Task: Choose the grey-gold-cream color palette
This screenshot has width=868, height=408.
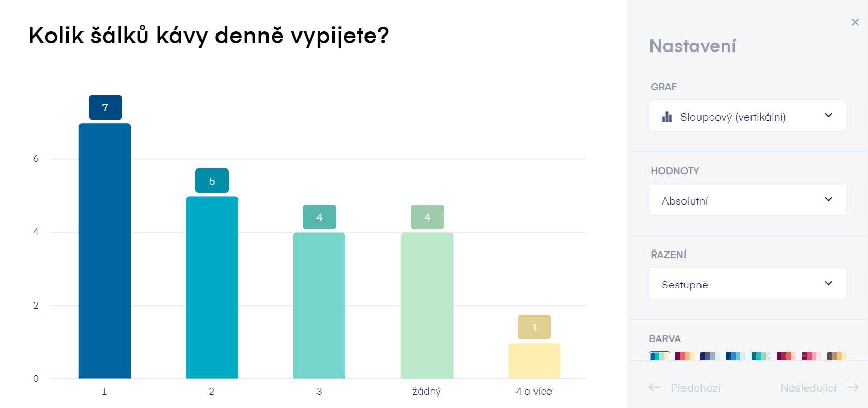Action: tap(837, 356)
